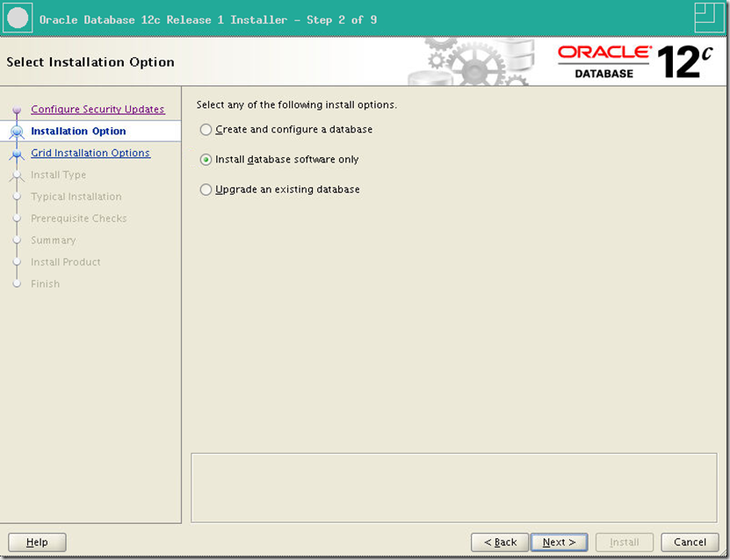Go to Grid Installation Options step

coord(90,153)
